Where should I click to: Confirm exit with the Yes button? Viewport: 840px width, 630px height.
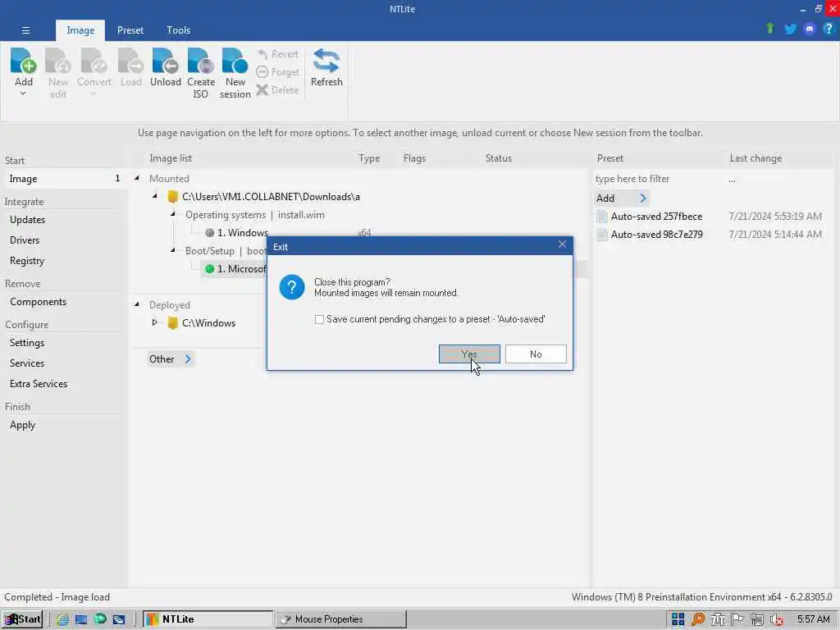tap(469, 354)
